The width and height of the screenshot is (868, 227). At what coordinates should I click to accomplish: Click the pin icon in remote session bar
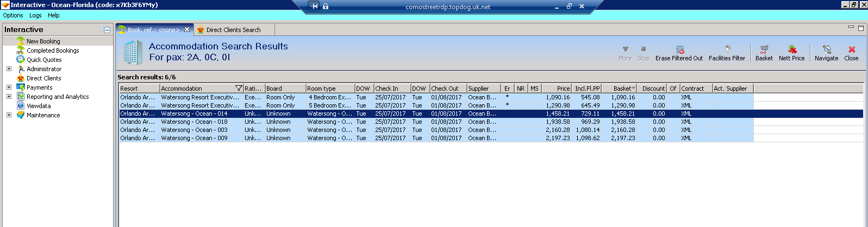coord(314,7)
